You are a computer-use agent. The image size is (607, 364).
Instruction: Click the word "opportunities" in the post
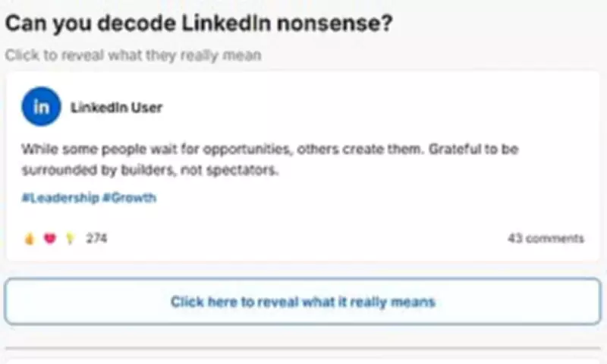pos(247,149)
